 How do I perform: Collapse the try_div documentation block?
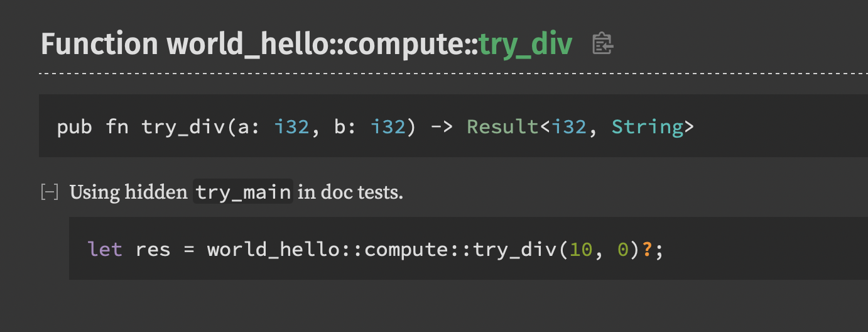[x=50, y=192]
